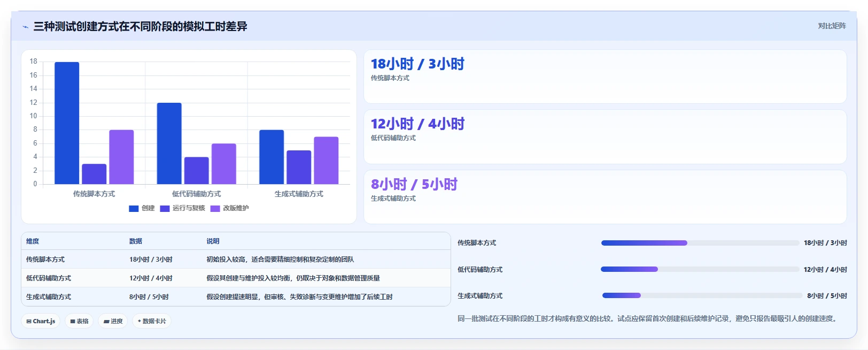The image size is (868, 350).
Task: Click the footnote starting 同一批测试在不同阶段
Action: 648,318
